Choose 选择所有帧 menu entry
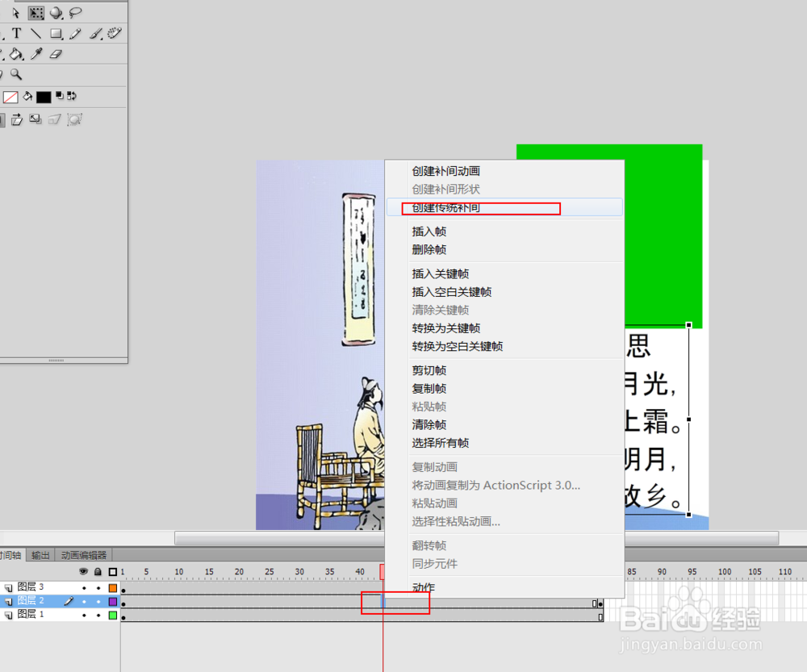This screenshot has width=807, height=672. [504, 443]
